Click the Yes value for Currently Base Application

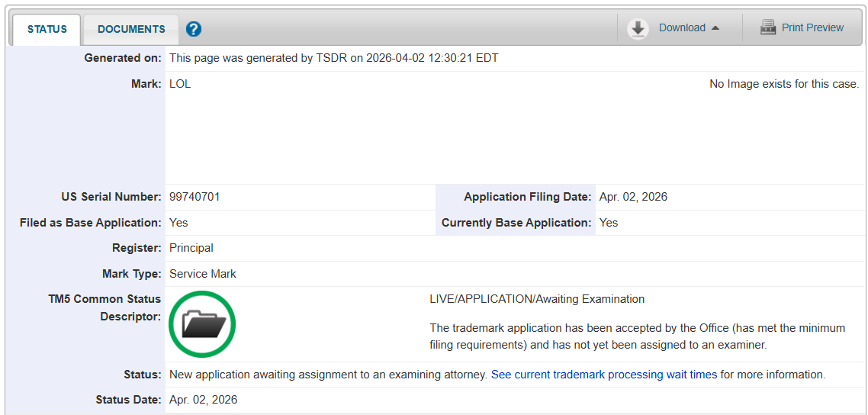pos(609,223)
